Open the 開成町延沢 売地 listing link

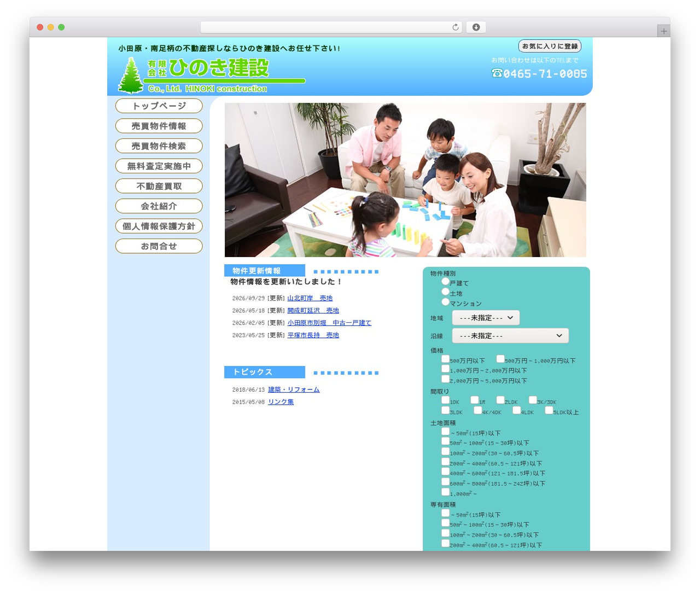tap(313, 311)
